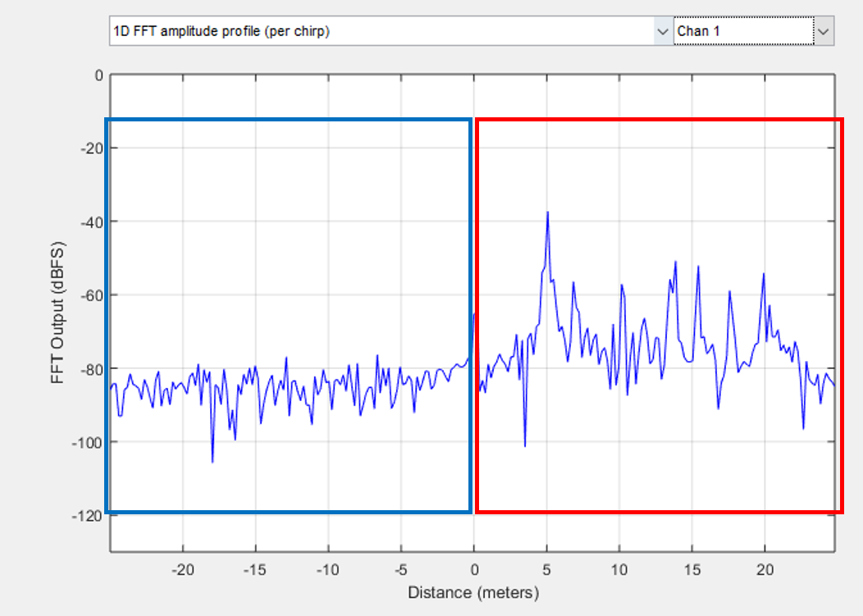Click the -120 y-axis tick label

coord(87,516)
